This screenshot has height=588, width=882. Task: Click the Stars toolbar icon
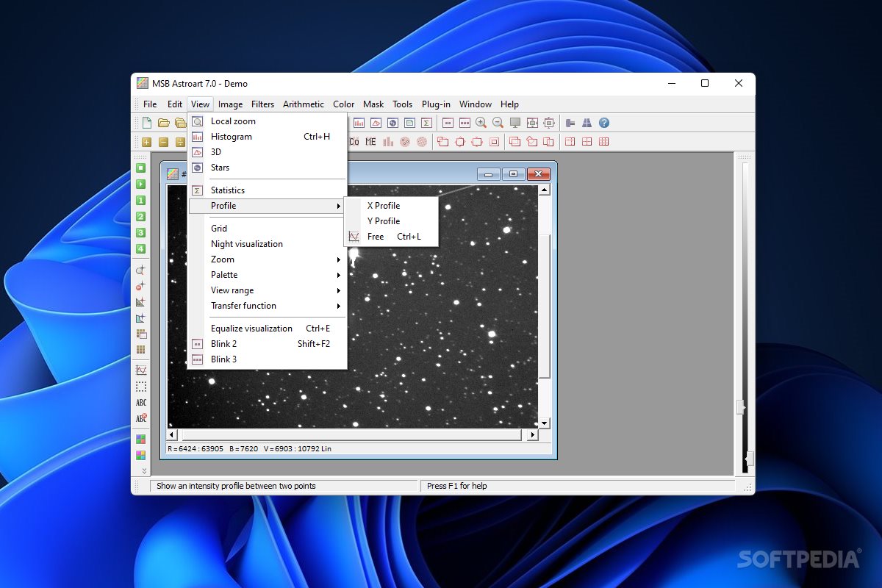click(x=393, y=123)
